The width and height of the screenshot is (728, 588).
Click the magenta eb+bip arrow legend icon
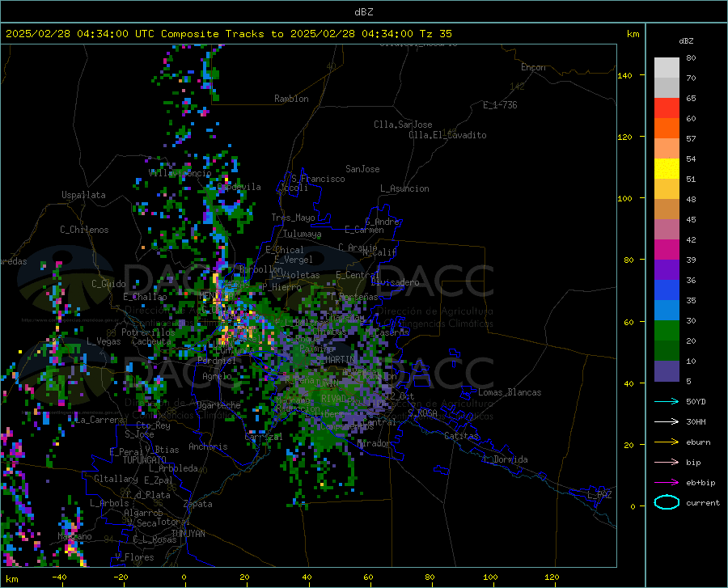(667, 483)
